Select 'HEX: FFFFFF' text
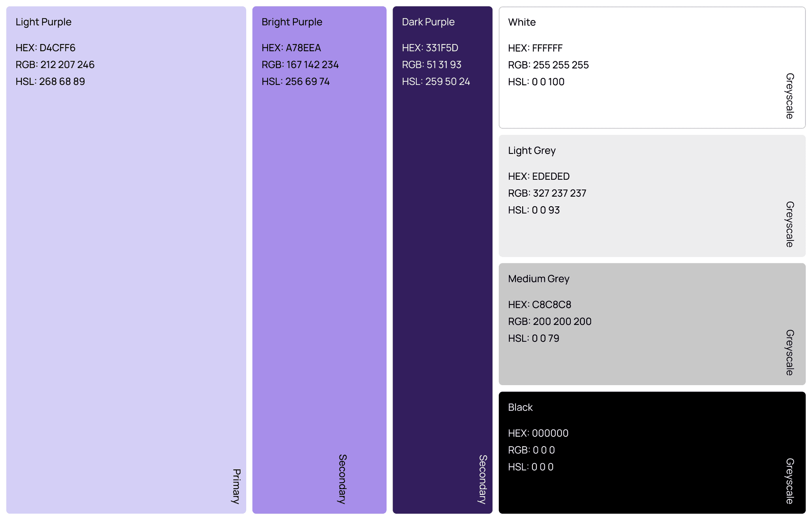812x520 pixels. click(535, 48)
